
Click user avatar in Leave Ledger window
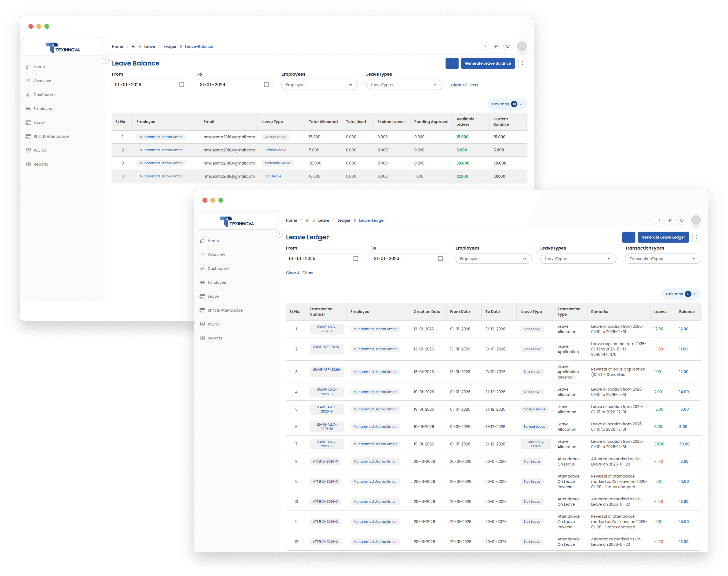[x=696, y=220]
